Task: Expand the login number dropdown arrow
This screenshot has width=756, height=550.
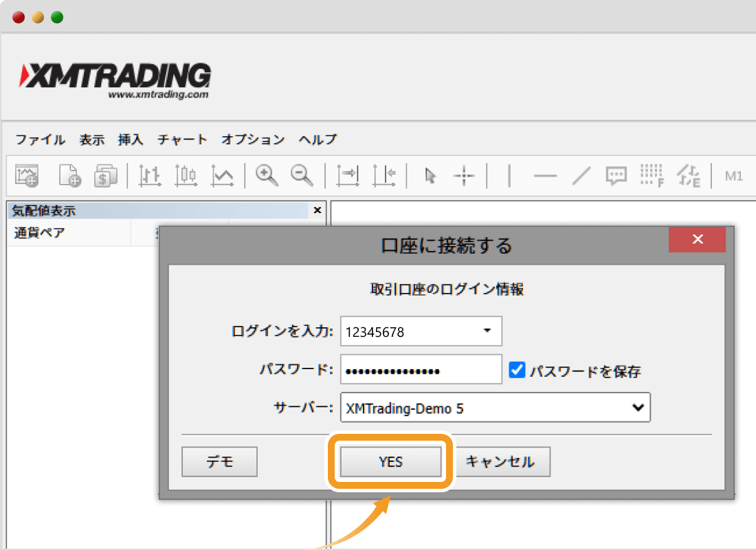Action: coord(487,331)
